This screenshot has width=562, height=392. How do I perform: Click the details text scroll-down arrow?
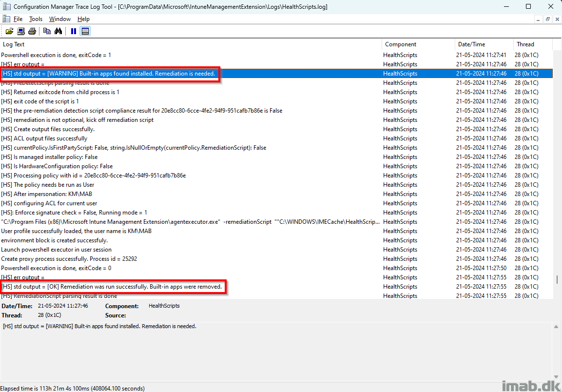click(556, 376)
